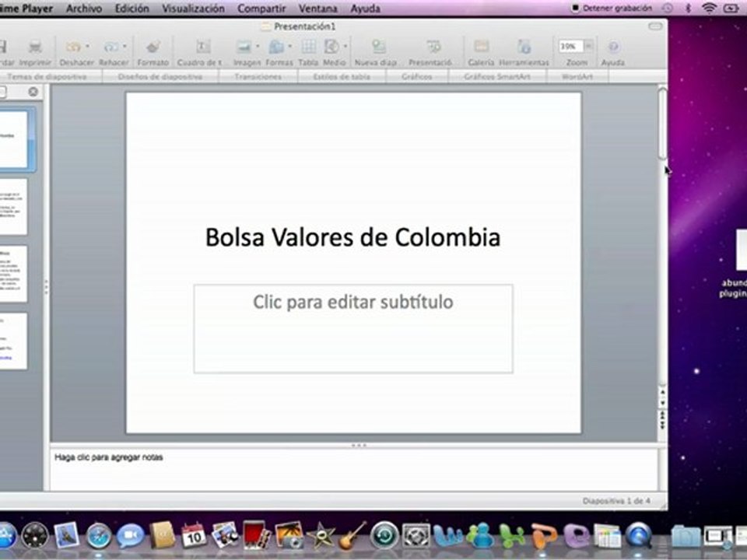Switch to Gráficos SmartArt tab
The width and height of the screenshot is (747, 560).
pyautogui.click(x=497, y=77)
